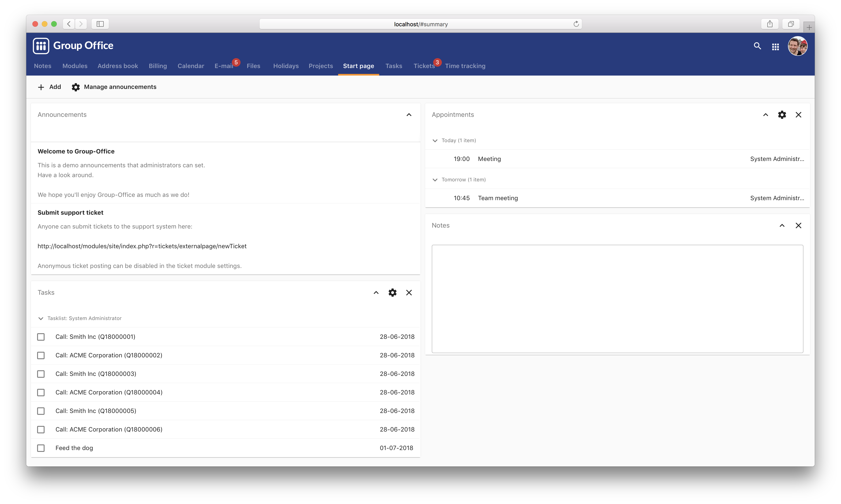Check the Call Smith Inc Q18000001 checkbox
This screenshot has width=841, height=504.
(41, 337)
